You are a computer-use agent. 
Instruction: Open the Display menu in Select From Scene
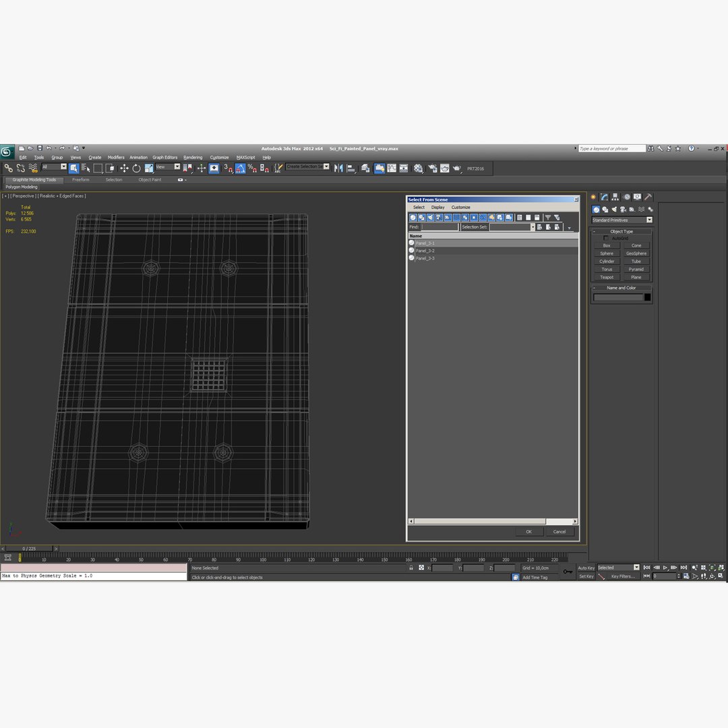[438, 208]
